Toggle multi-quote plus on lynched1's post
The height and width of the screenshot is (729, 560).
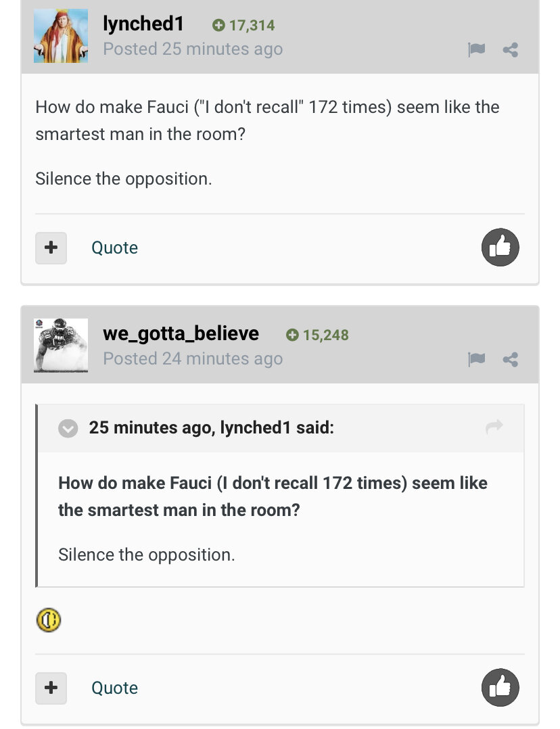click(51, 248)
